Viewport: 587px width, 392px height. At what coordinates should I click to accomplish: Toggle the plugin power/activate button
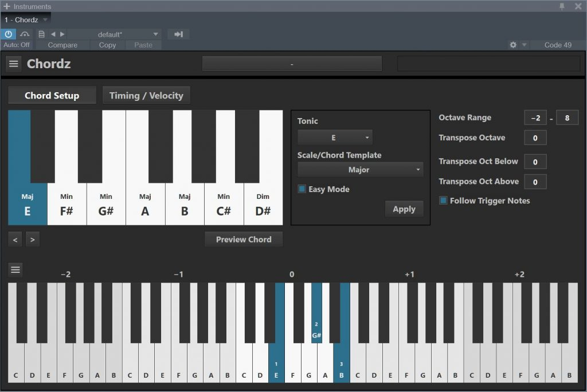8,34
